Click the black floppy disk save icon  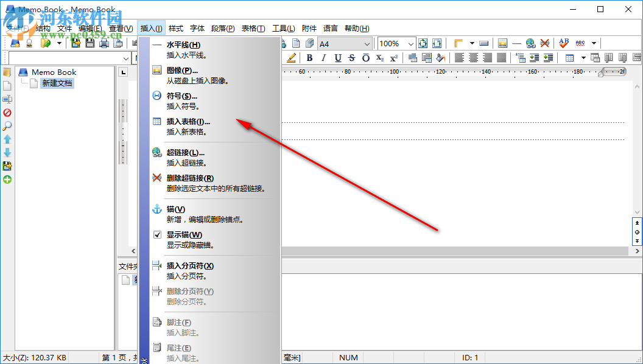(90, 43)
